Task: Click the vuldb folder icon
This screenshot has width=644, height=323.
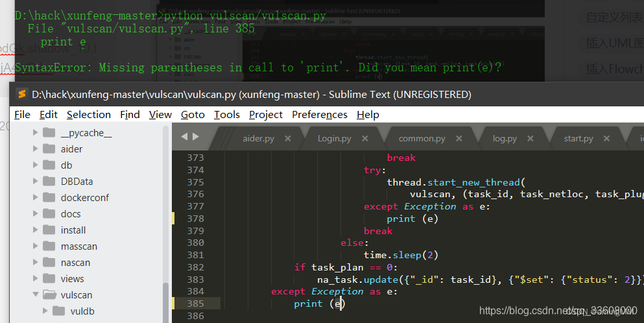Action: point(59,311)
